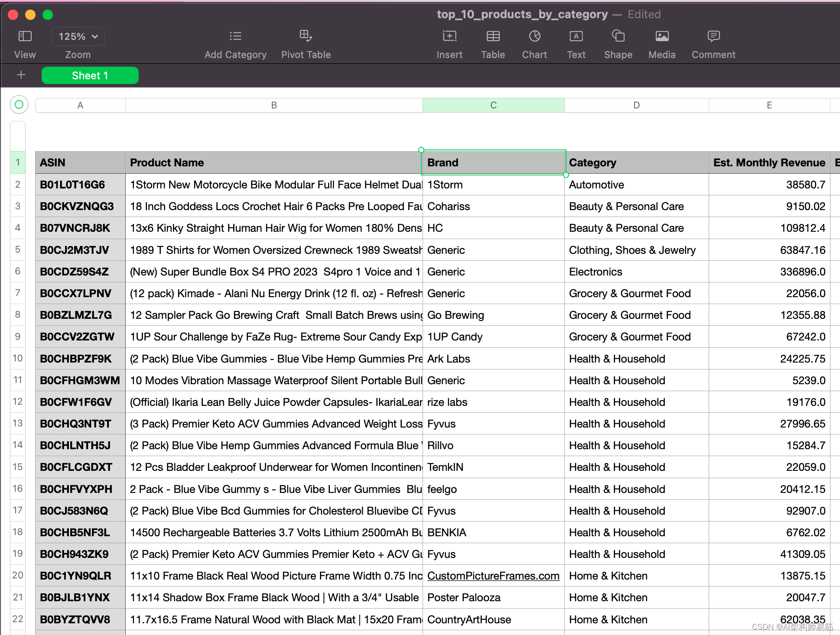The width and height of the screenshot is (840, 635).
Task: Select the Rillvo brand cell
Action: click(493, 445)
